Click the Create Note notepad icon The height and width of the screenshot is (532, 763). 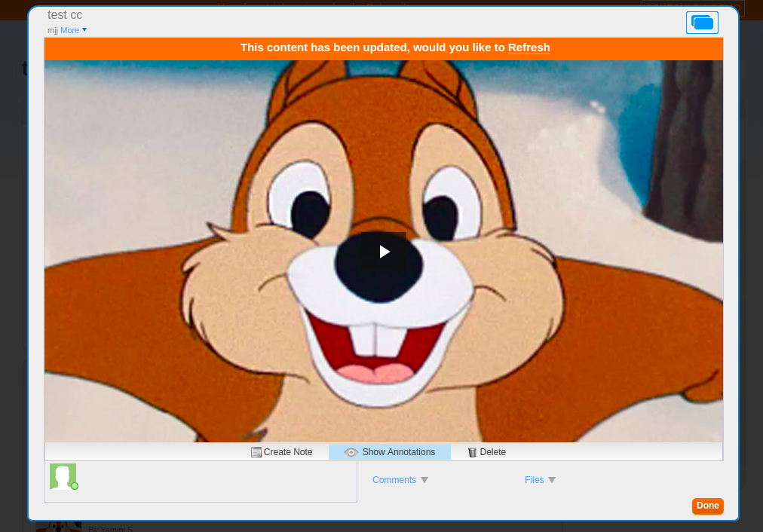coord(256,452)
